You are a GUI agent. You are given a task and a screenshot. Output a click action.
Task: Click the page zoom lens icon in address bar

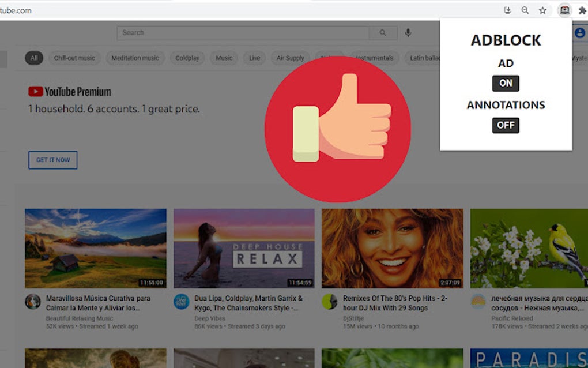coord(525,10)
